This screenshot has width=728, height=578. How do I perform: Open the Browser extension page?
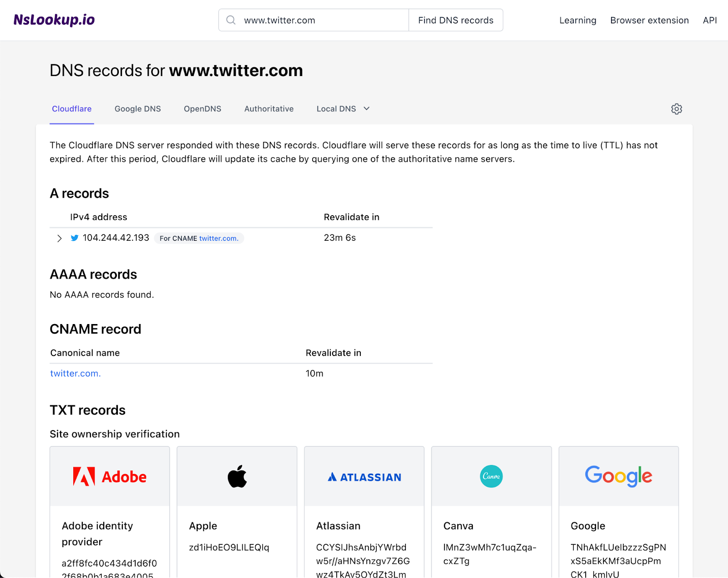pyautogui.click(x=649, y=20)
